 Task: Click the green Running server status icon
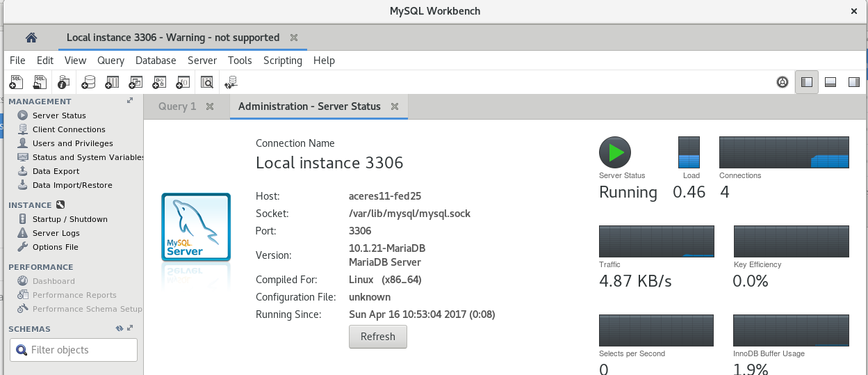coord(615,152)
